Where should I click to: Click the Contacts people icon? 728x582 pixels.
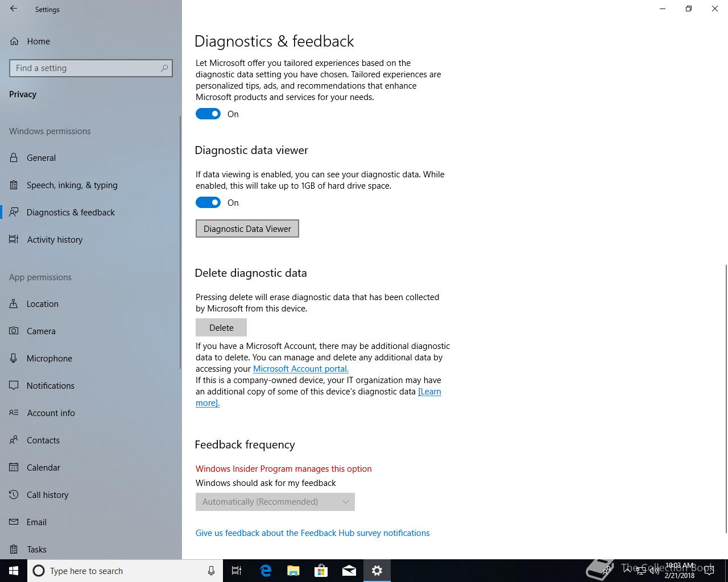click(14, 440)
